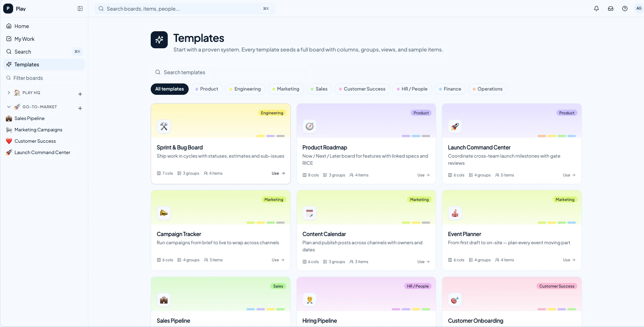Go to Home in sidebar
644x327 pixels.
coord(44,26)
